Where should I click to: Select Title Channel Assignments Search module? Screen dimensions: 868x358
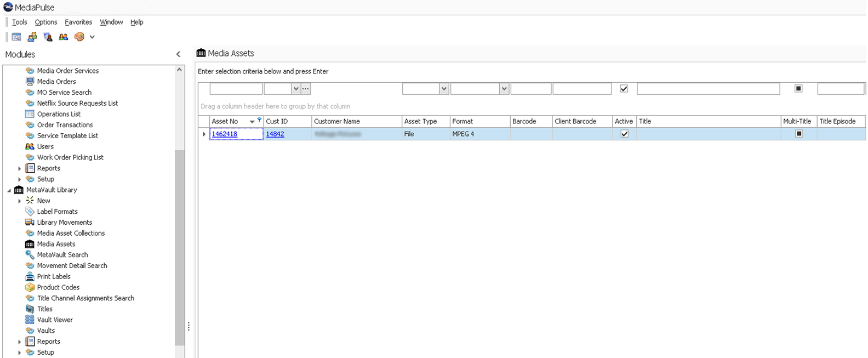(85, 298)
